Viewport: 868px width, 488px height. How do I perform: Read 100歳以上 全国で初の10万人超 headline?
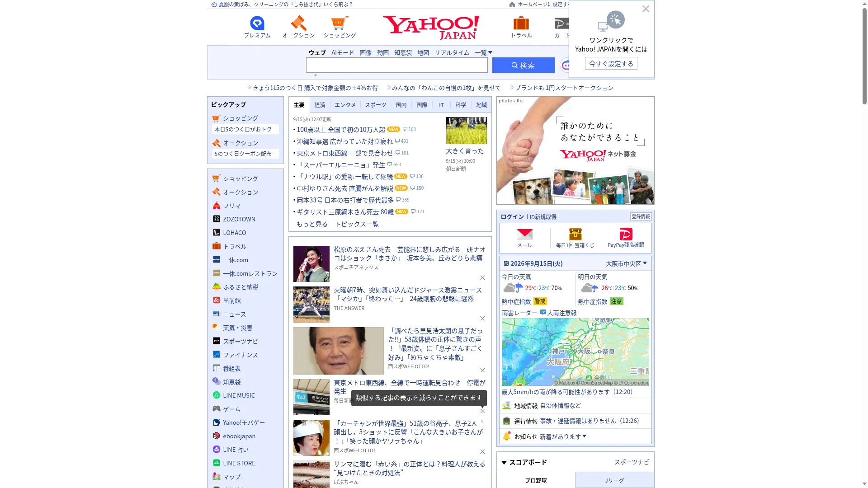[341, 130]
